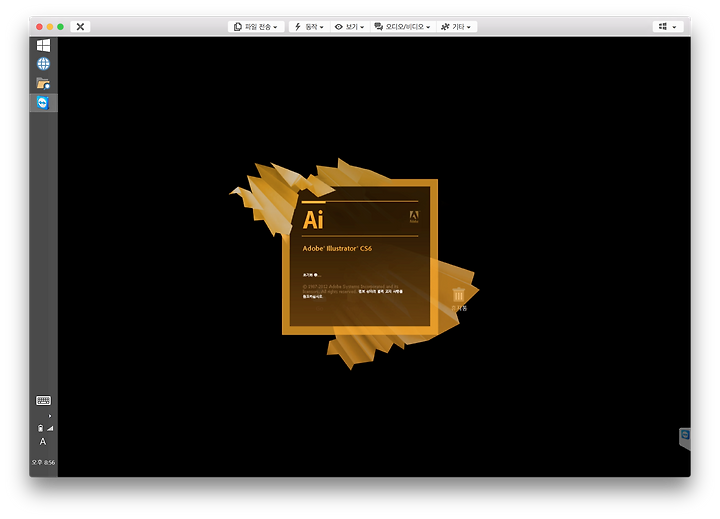This screenshot has height=519, width=720.
Task: Open the 동작 actions dropdown menu
Action: click(x=309, y=27)
